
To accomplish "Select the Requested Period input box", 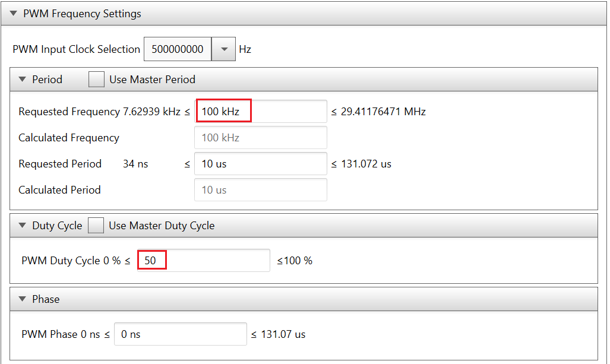I will pos(260,164).
